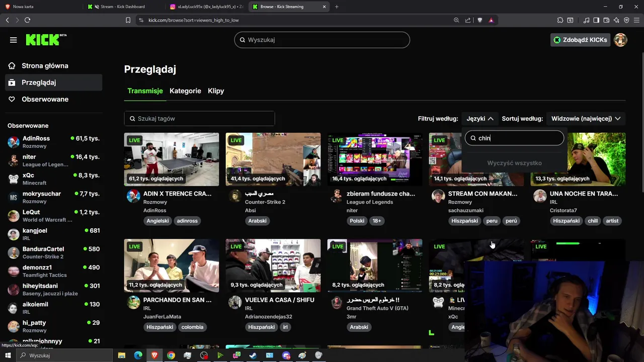Click the browser address bar URL
This screenshot has width=644, height=362.
click(x=194, y=20)
